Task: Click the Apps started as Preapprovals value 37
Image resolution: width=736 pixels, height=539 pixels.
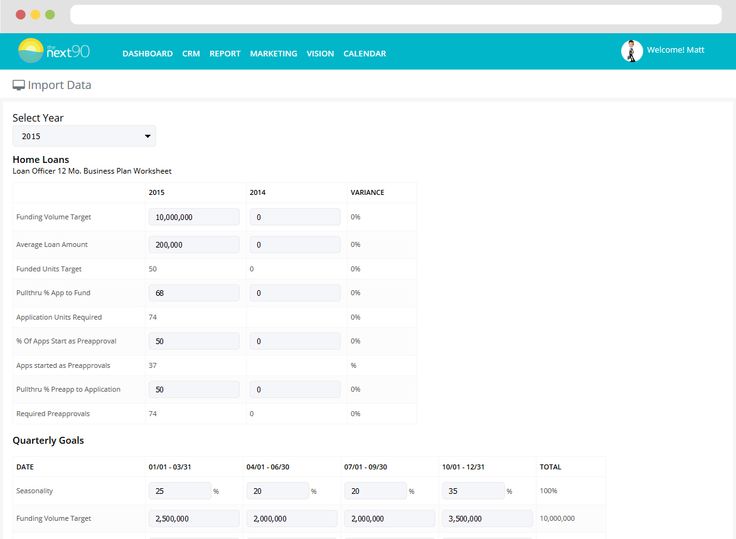Action: [x=153, y=365]
